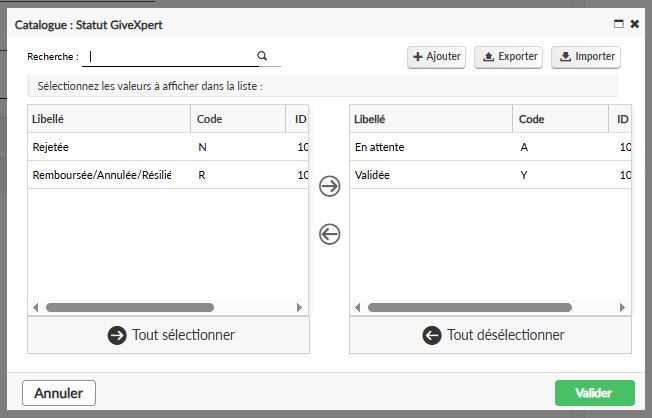Click the Exporter button
The height and width of the screenshot is (418, 652).
tap(508, 57)
